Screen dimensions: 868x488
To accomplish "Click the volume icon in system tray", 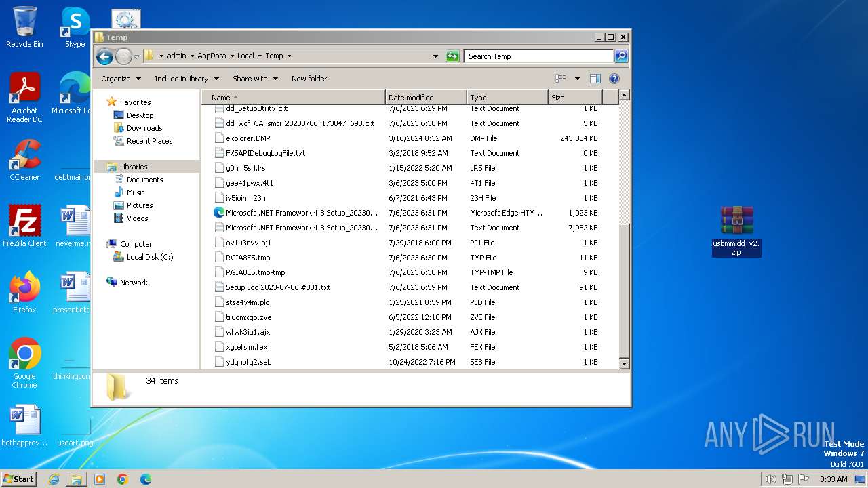I will pos(770,479).
